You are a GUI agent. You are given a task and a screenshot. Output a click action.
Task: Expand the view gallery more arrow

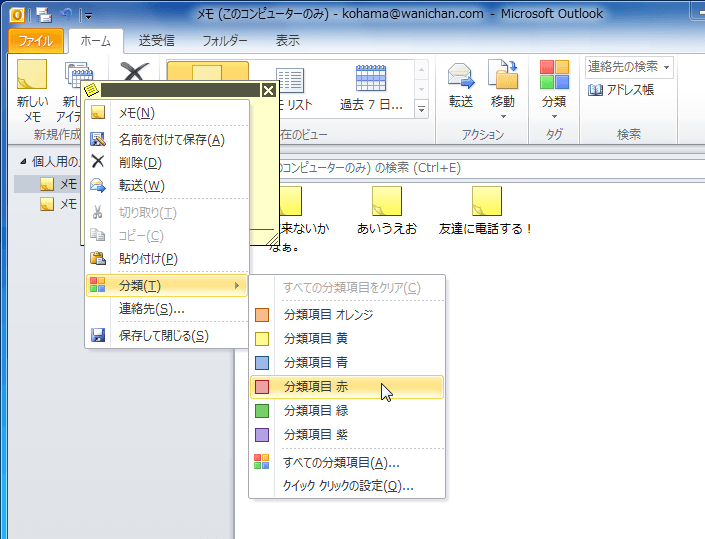pyautogui.click(x=421, y=109)
